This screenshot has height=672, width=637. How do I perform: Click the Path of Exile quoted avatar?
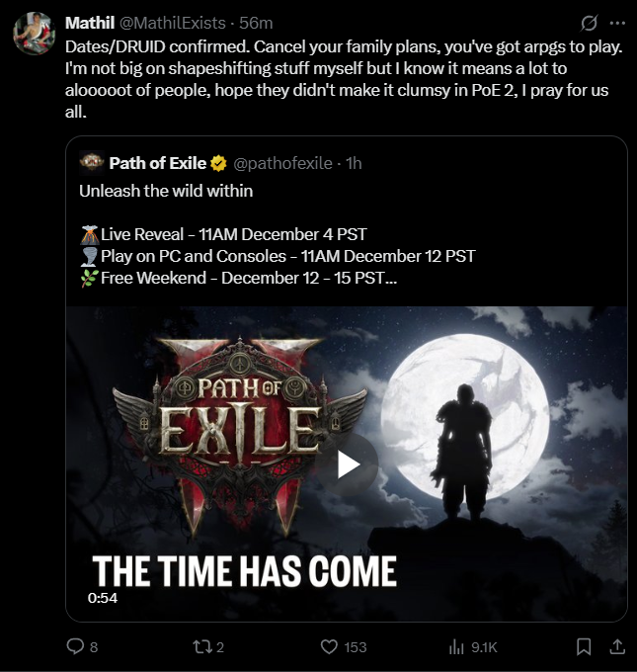click(x=91, y=162)
